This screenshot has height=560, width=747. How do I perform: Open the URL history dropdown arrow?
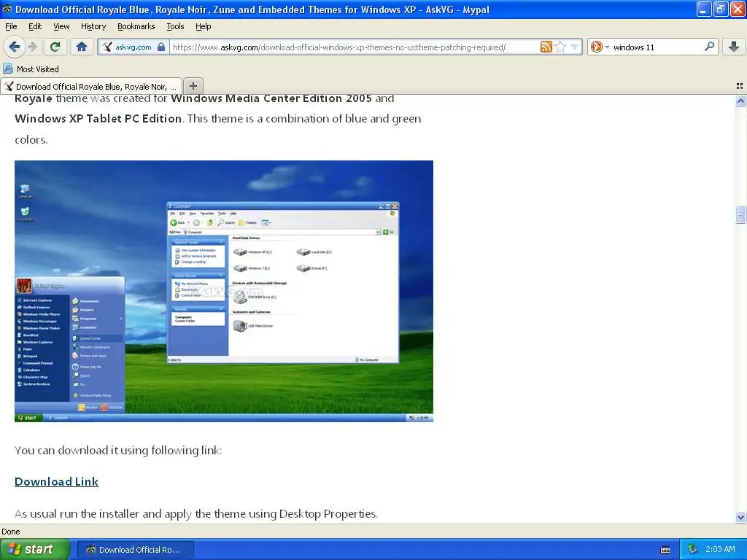[x=575, y=47]
